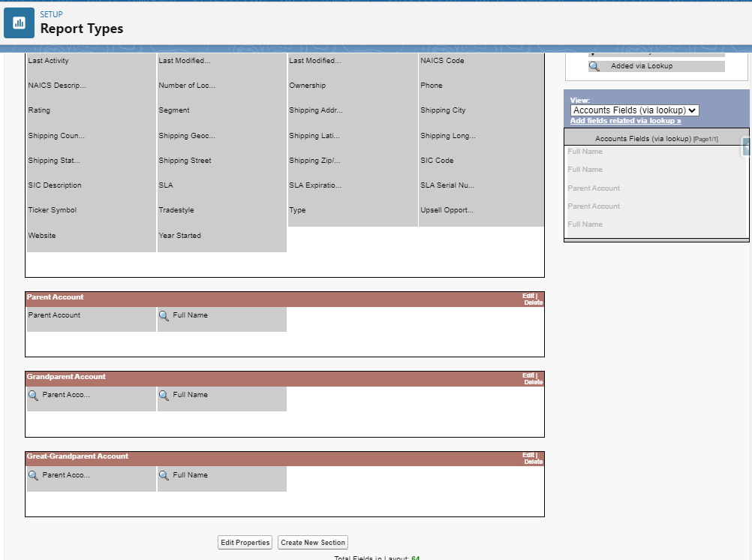Delete the Grandparent Account section

(x=533, y=382)
